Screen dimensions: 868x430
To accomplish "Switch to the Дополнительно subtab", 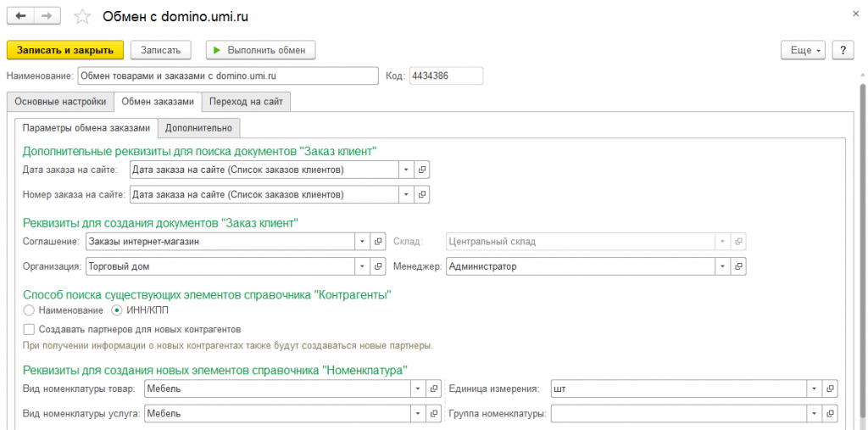I will click(x=198, y=128).
